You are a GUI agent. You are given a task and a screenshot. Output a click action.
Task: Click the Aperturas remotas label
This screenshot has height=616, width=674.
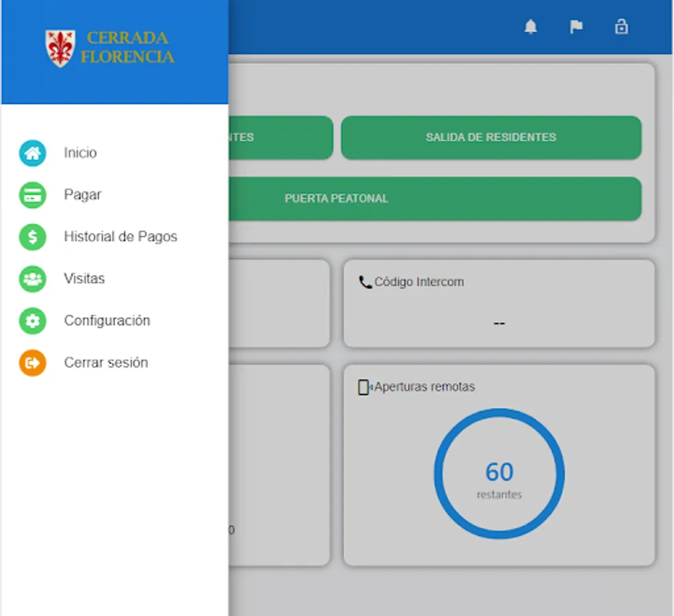424,387
